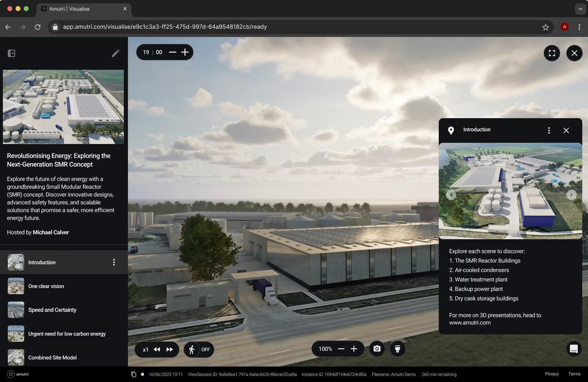Zoom in with the plus button
Screen dimensions: 588x382
(354, 349)
